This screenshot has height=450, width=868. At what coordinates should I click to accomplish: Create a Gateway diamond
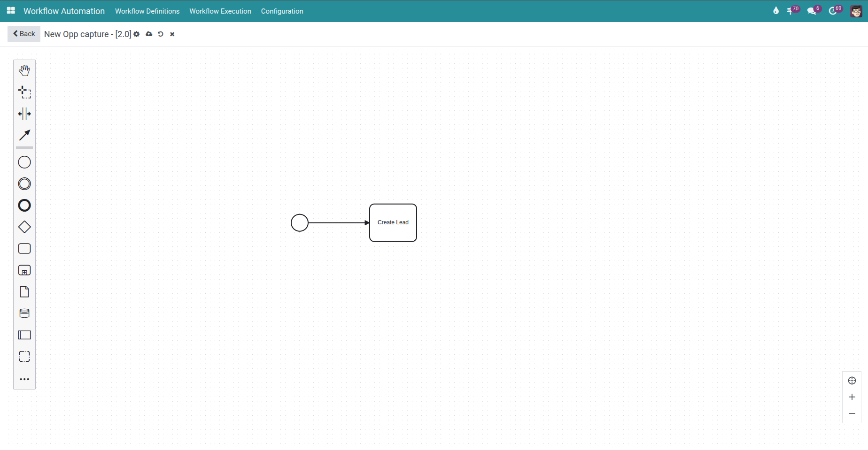24,227
